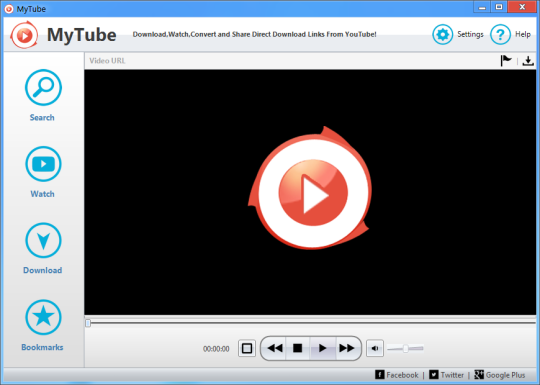Click the volume slider handle
This screenshot has height=385, width=540.
click(406, 348)
